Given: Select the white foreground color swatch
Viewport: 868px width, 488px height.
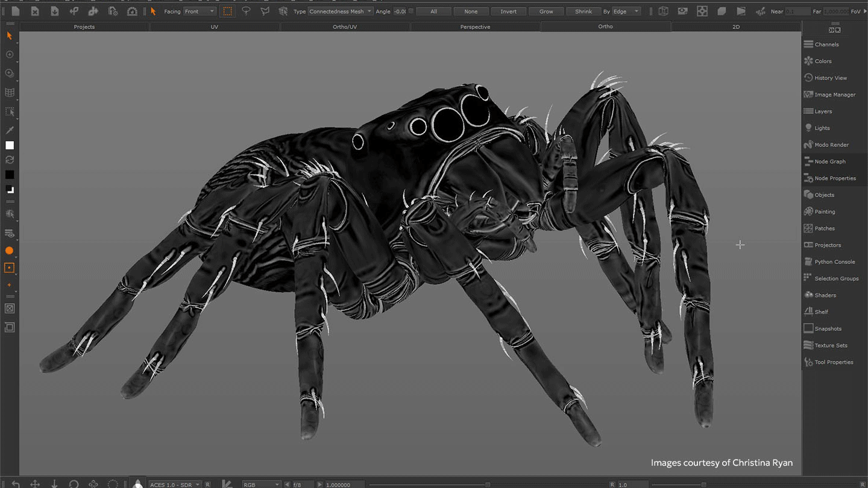Looking at the screenshot, I should (x=9, y=145).
